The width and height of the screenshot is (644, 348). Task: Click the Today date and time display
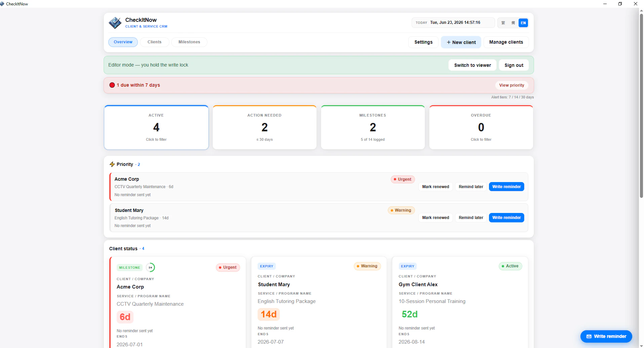(x=453, y=23)
